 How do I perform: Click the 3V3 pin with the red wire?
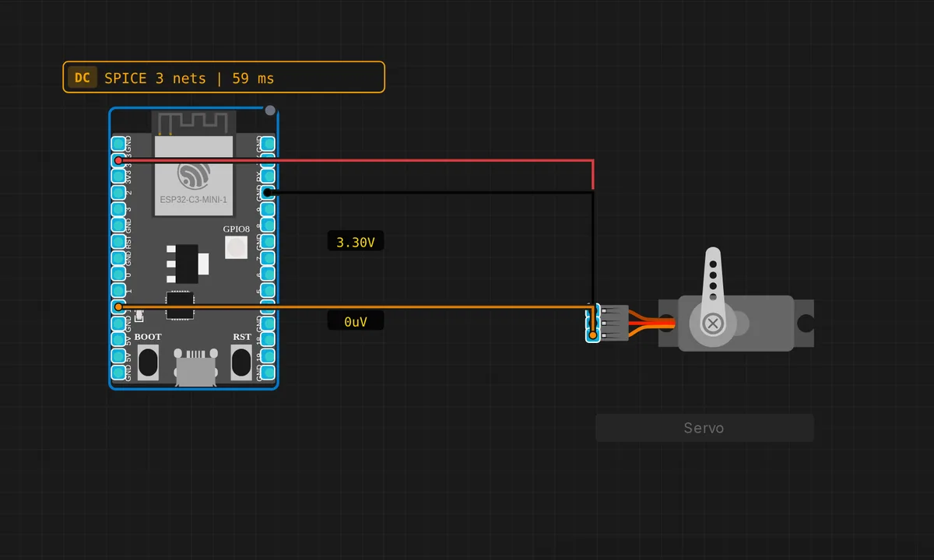point(118,159)
